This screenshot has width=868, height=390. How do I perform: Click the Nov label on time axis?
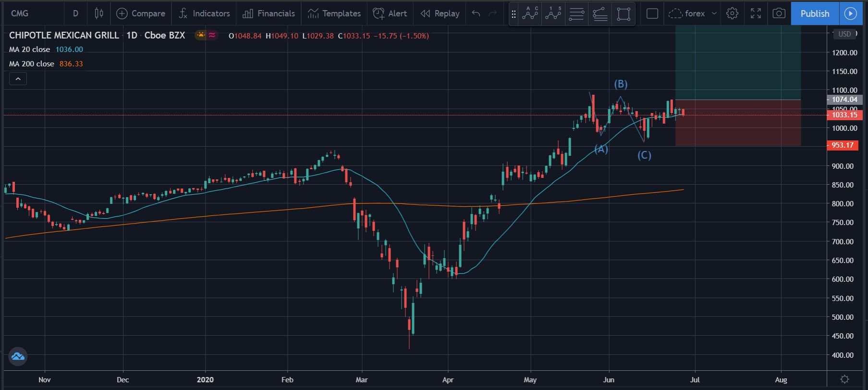click(44, 380)
